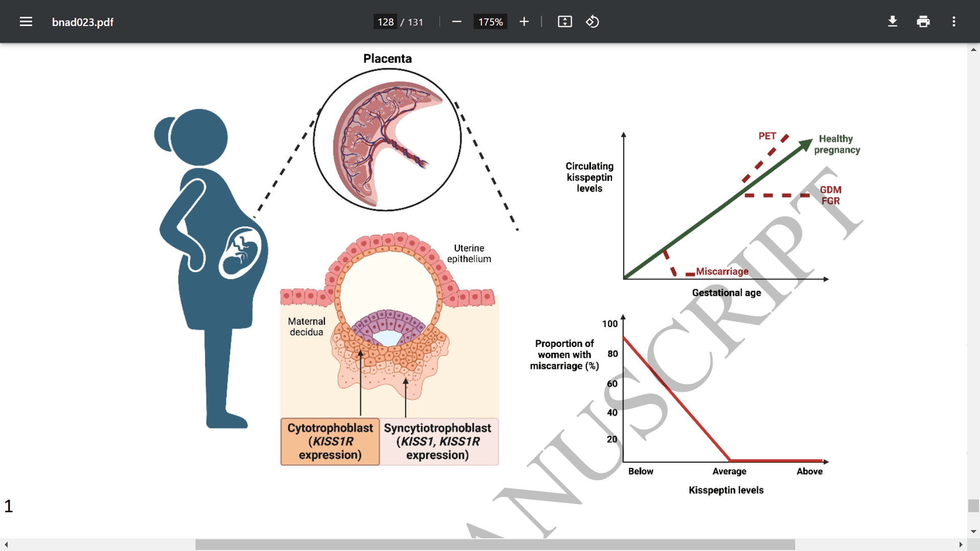Open the more actions menu
The width and height of the screenshot is (980, 551).
[x=954, y=21]
